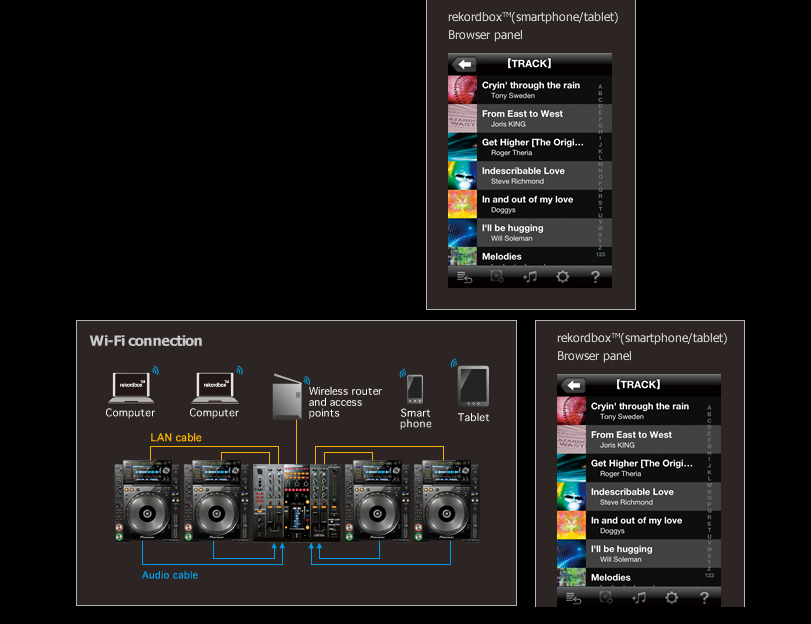Click the "LAN cable" label
Screen dimensions: 811x624
[x=176, y=438]
